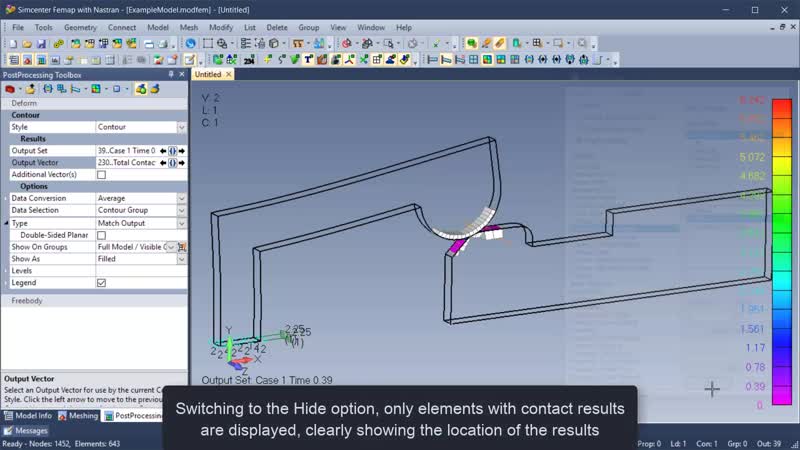Open the Data Conversion dropdown
Screen dimensions: 800x450
[182, 198]
